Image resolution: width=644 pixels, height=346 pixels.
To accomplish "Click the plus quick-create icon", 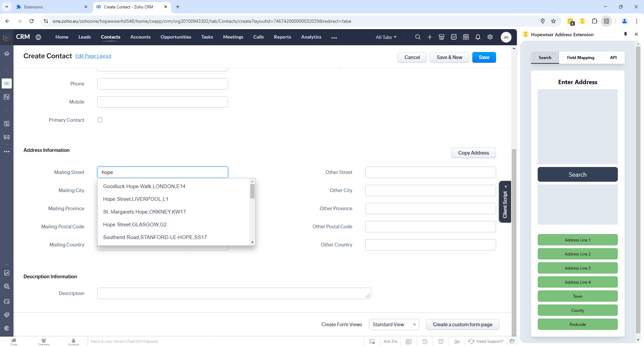I will pos(430,37).
